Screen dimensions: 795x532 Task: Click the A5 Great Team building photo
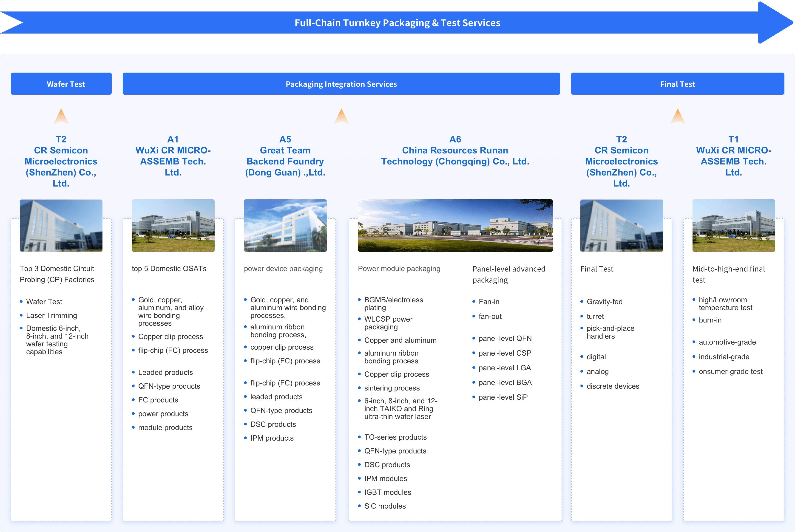pyautogui.click(x=285, y=226)
